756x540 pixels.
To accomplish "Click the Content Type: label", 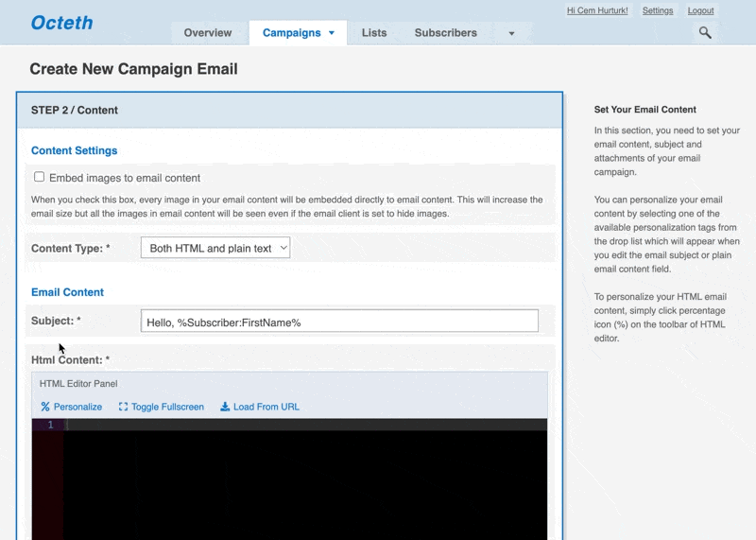I will coord(70,249).
